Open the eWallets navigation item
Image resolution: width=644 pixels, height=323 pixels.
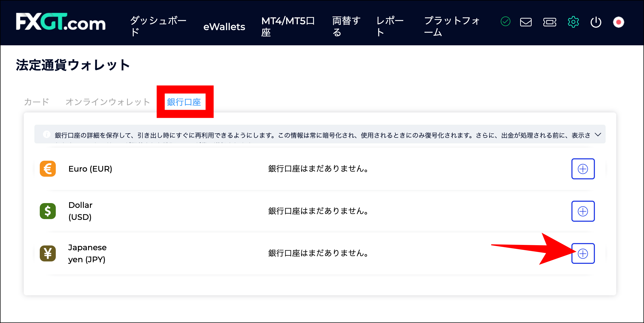[x=224, y=27]
